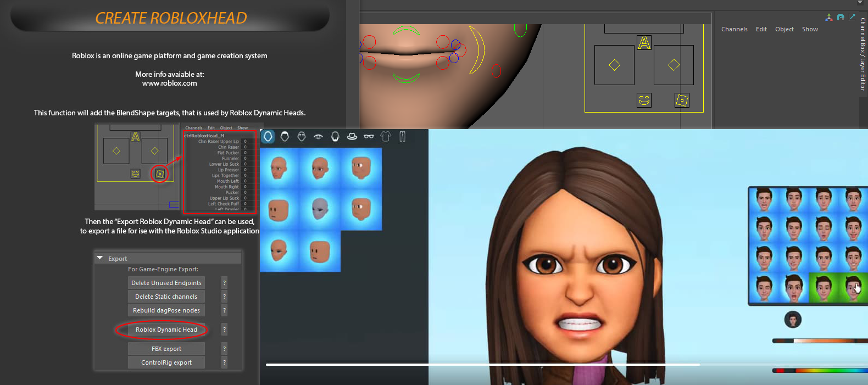Open the Show menu in Channel Box

[810, 29]
